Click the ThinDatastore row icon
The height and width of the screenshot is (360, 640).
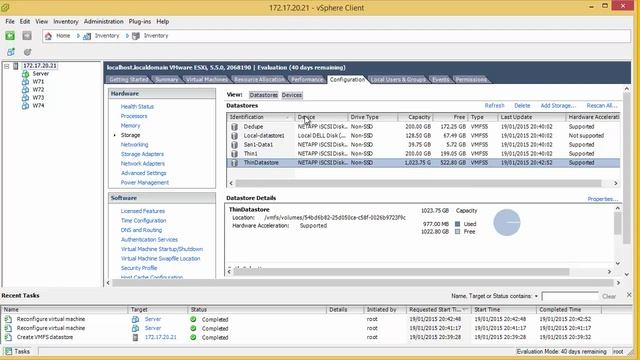[x=234, y=162]
